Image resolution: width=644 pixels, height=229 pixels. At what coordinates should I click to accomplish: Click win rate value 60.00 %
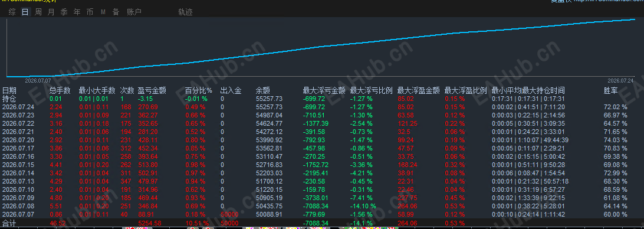pos(615,214)
